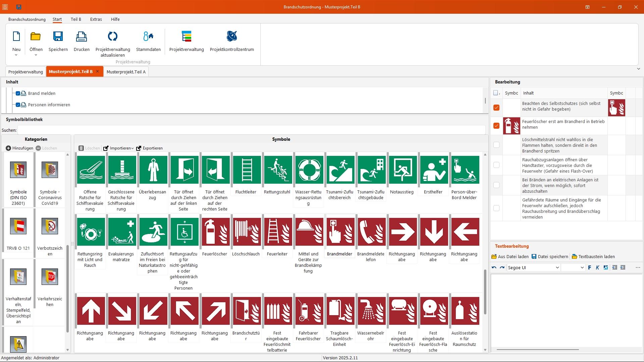Open the Extras menu

[x=96, y=19]
